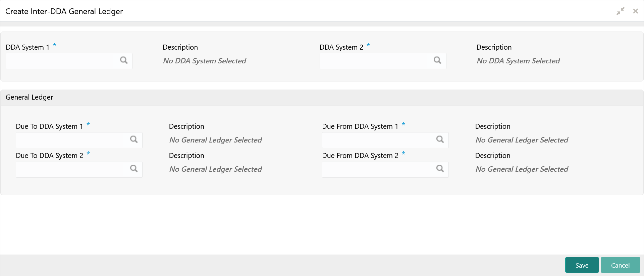
Task: Minimize the dialog using the collapse arrows icon
Action: 620,11
